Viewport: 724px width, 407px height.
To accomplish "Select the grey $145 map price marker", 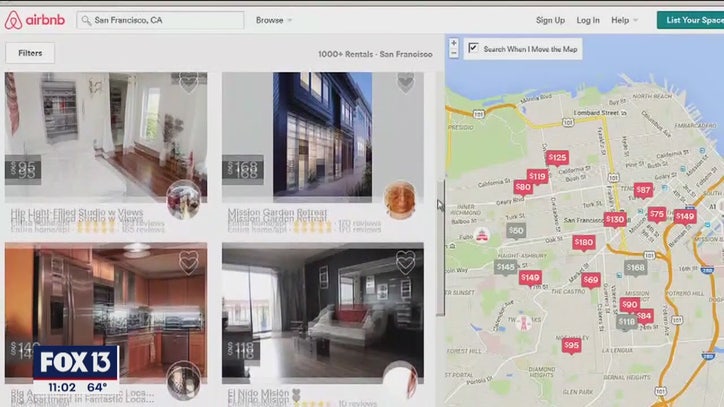I will (506, 267).
